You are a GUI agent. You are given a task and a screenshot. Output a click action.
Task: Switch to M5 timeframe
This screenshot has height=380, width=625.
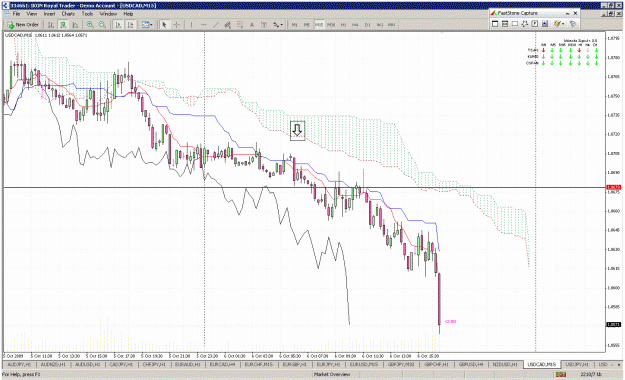307,25
